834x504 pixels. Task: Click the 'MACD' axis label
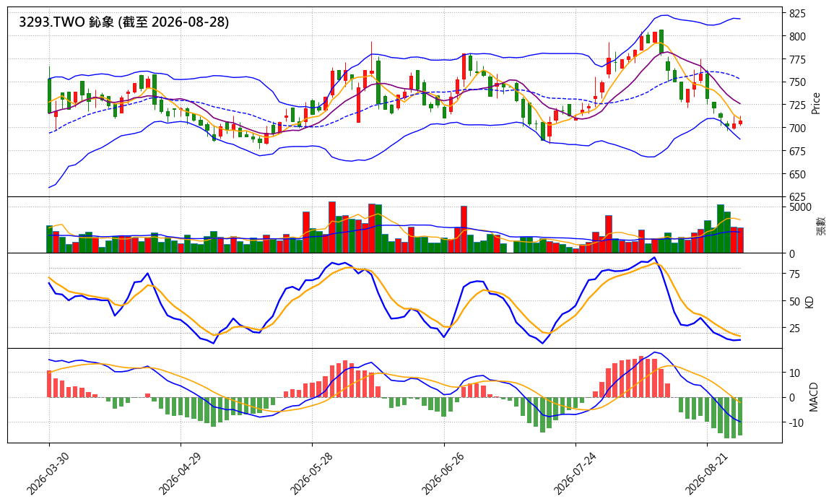[x=814, y=396]
